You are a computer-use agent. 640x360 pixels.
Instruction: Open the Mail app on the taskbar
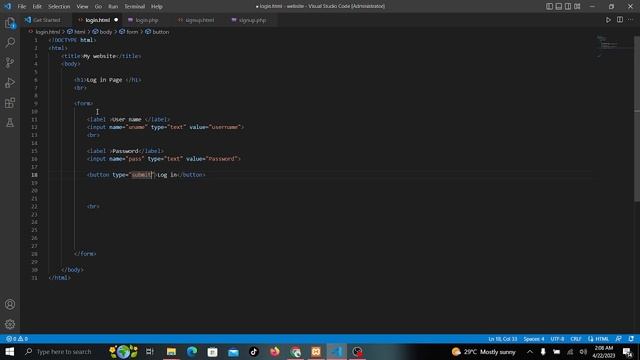click(x=233, y=351)
